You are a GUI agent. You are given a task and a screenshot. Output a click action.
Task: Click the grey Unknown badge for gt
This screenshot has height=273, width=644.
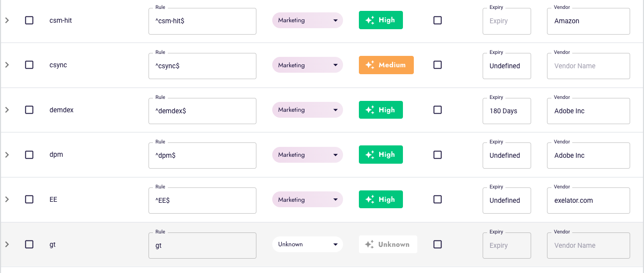(x=388, y=244)
